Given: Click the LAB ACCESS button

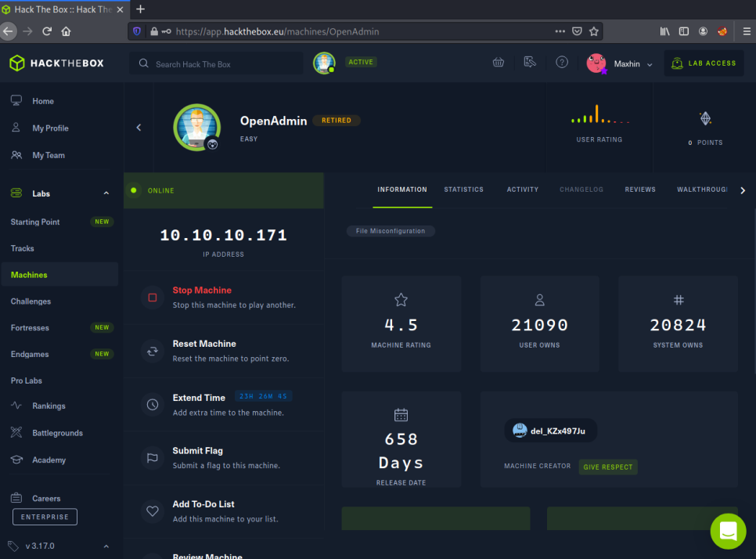Looking at the screenshot, I should (704, 63).
